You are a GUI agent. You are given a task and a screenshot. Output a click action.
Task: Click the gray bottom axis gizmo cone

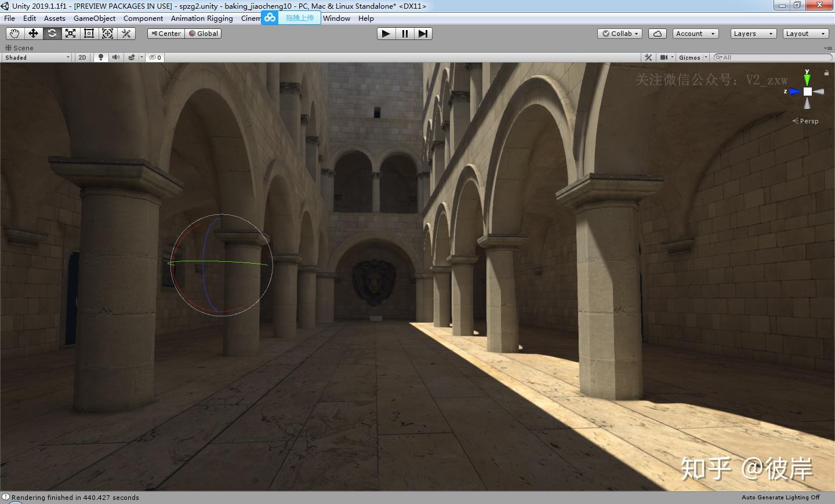tap(807, 103)
